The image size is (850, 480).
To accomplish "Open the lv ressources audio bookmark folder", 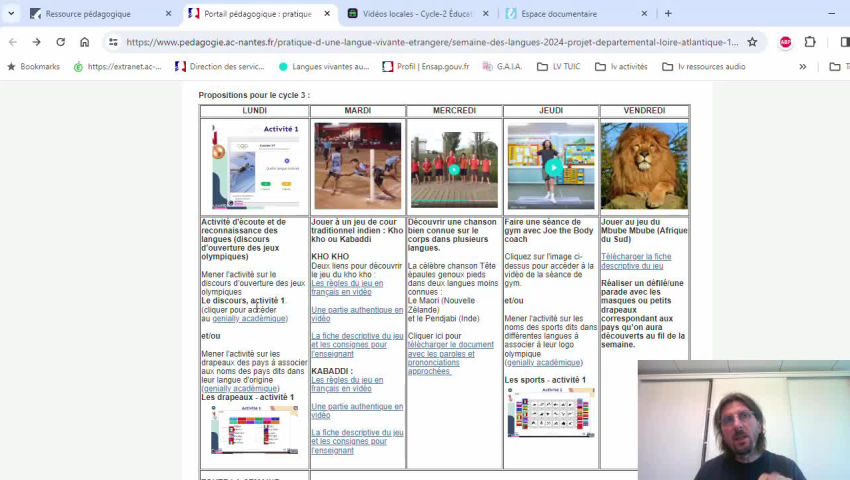I will point(703,67).
